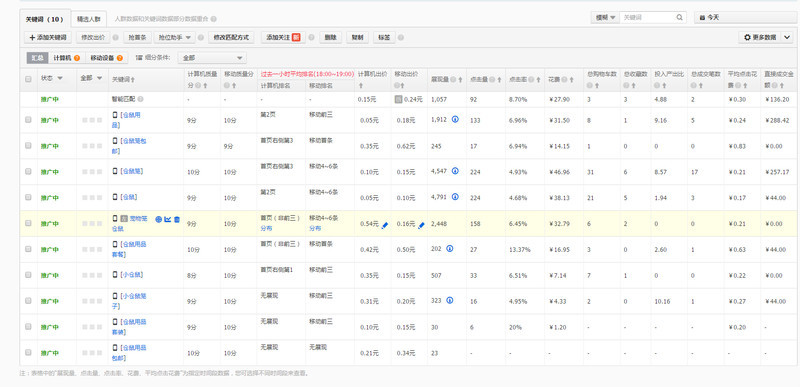Screen dimensions: 800x387
Task: Sort by the 点击量 column arrow
Action: coord(500,80)
